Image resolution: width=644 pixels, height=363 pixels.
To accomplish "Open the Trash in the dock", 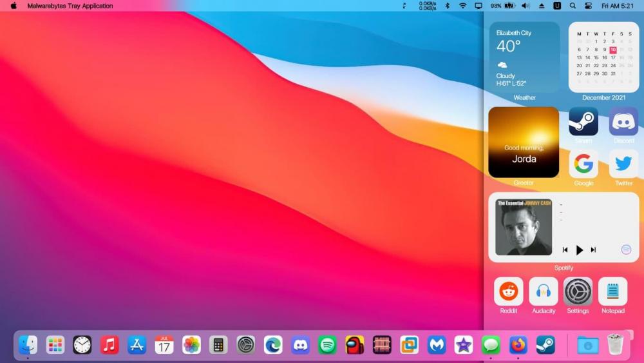I will (615, 345).
